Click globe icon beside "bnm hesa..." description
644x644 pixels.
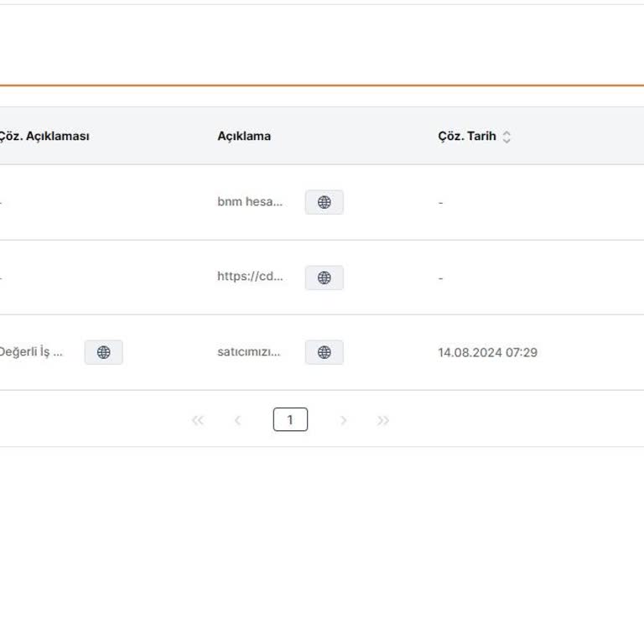point(324,202)
